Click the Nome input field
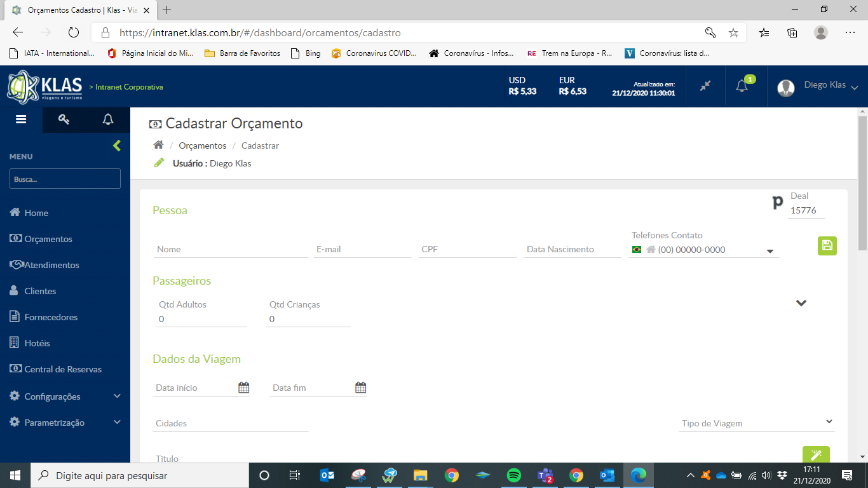The height and width of the screenshot is (488, 868). [x=231, y=249]
